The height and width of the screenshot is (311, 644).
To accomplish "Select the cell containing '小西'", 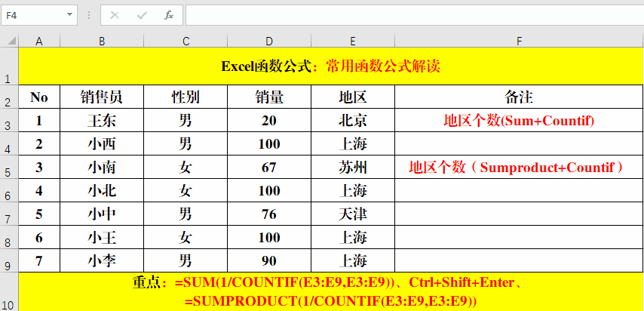I will pyautogui.click(x=102, y=143).
